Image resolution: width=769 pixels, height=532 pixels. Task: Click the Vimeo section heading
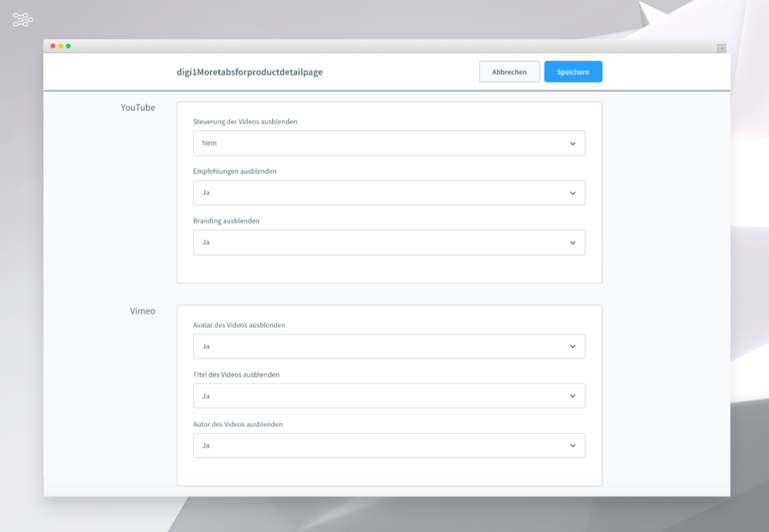point(143,311)
